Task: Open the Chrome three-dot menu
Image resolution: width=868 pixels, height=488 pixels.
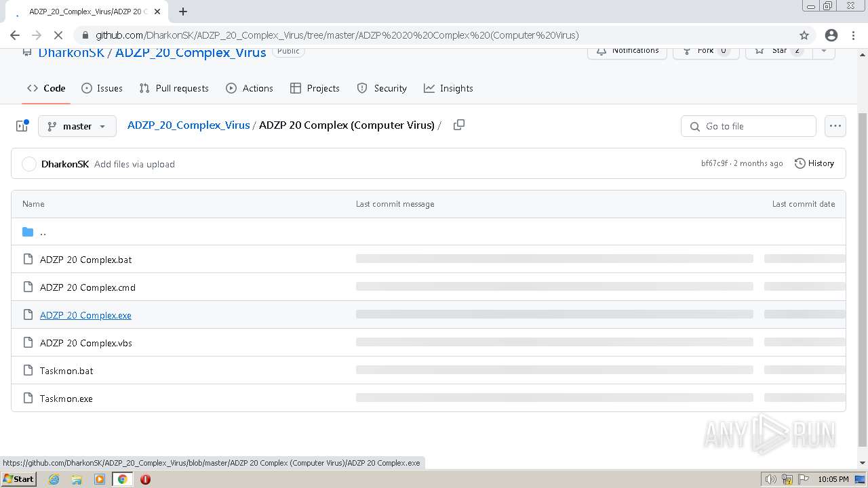Action: (853, 35)
